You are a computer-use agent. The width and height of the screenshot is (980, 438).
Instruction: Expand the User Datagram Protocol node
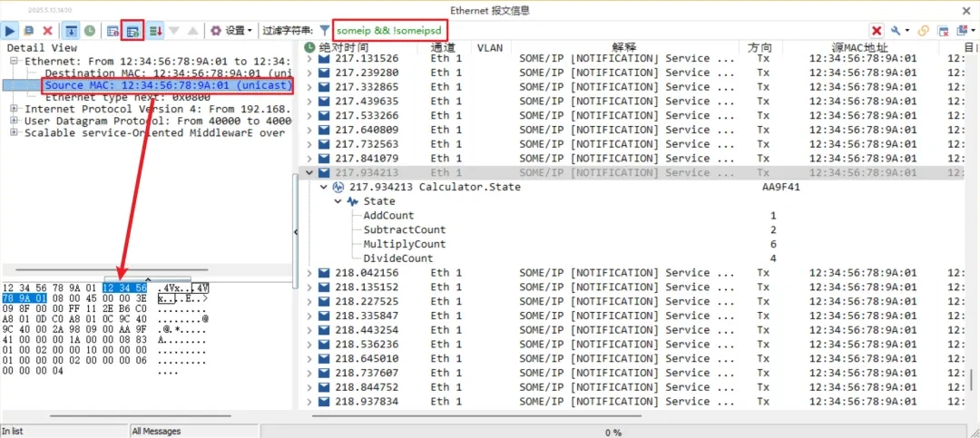click(x=15, y=121)
